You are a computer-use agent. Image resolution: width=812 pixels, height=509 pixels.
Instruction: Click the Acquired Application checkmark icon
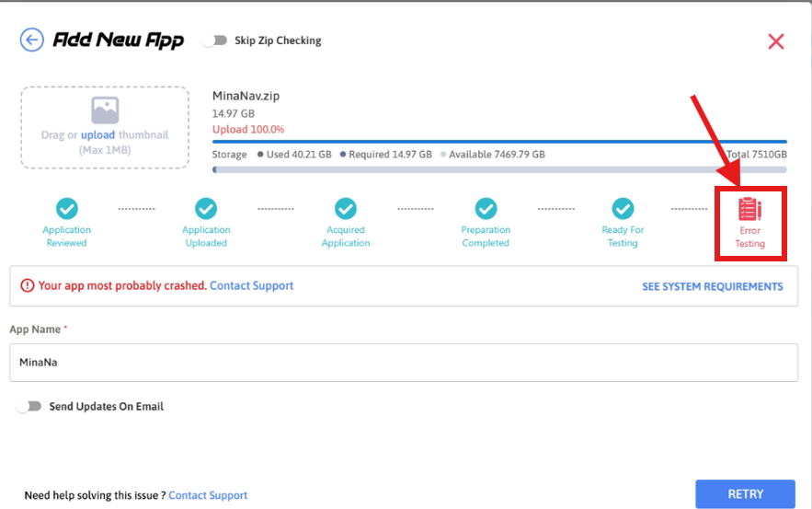[346, 209]
